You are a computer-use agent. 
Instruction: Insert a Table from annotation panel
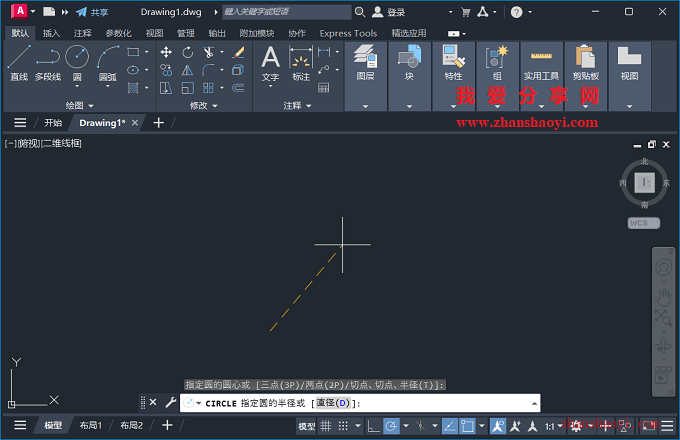point(324,88)
